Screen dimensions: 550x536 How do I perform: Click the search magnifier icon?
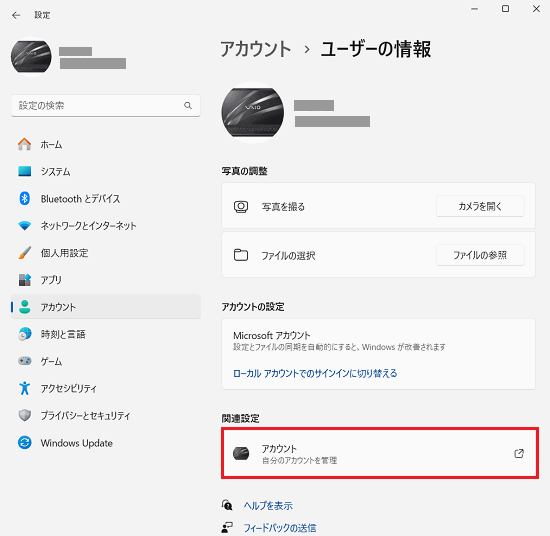pyautogui.click(x=188, y=105)
